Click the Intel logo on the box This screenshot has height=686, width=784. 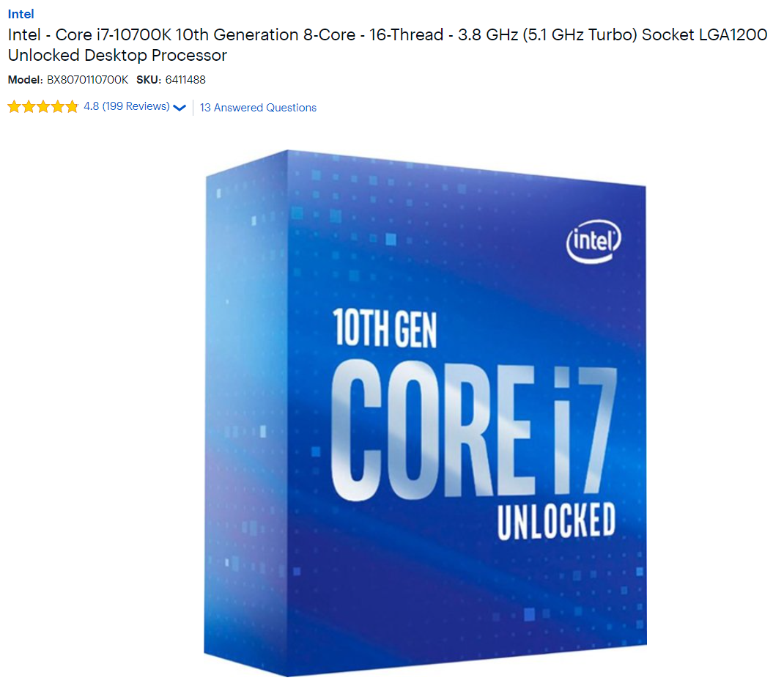[593, 242]
